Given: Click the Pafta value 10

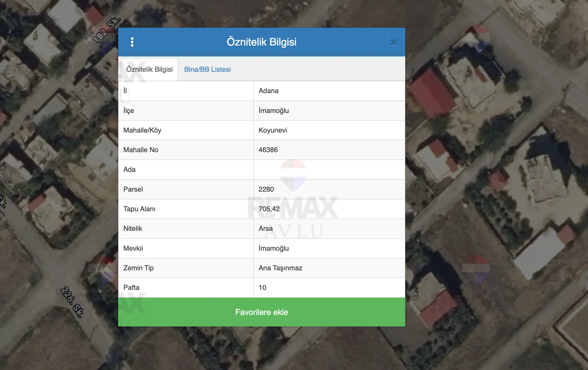Looking at the screenshot, I should tap(262, 288).
